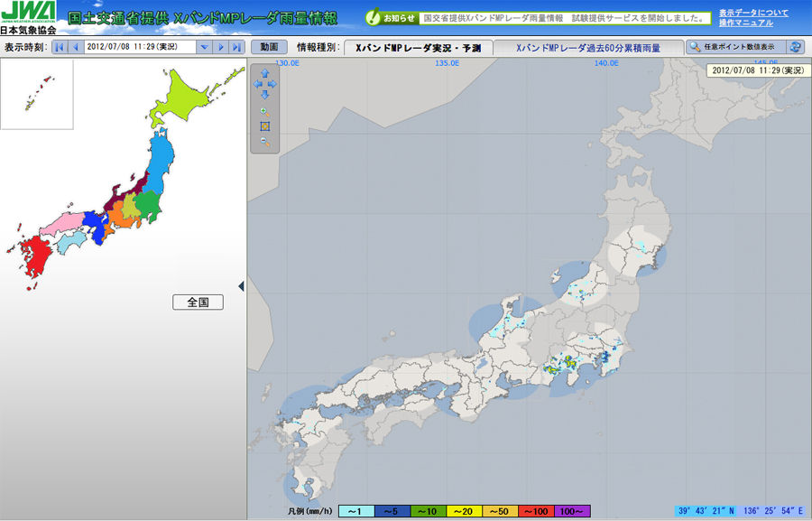812x521 pixels.
Task: Pan the map down with the arrow
Action: [264, 94]
